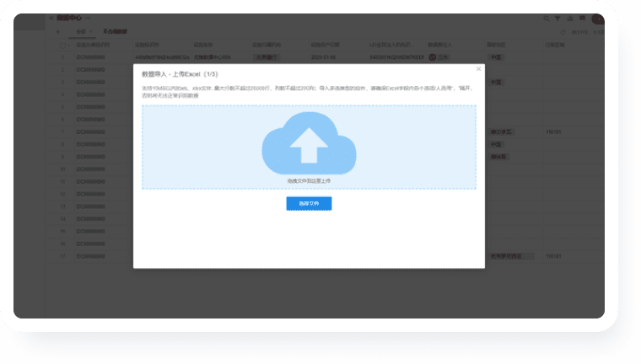This screenshot has width=641, height=364.
Task: Click the 2020 date cell in row 1
Action: (323, 57)
